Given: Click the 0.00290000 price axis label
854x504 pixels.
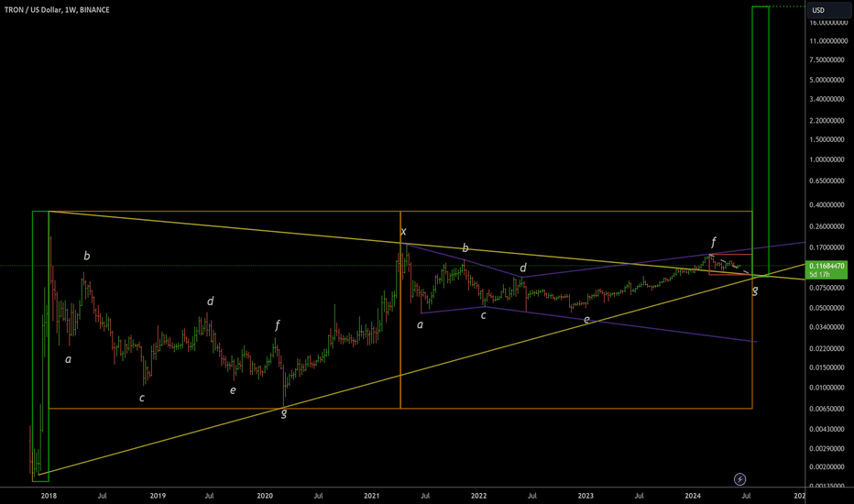Looking at the screenshot, I should pos(827,448).
